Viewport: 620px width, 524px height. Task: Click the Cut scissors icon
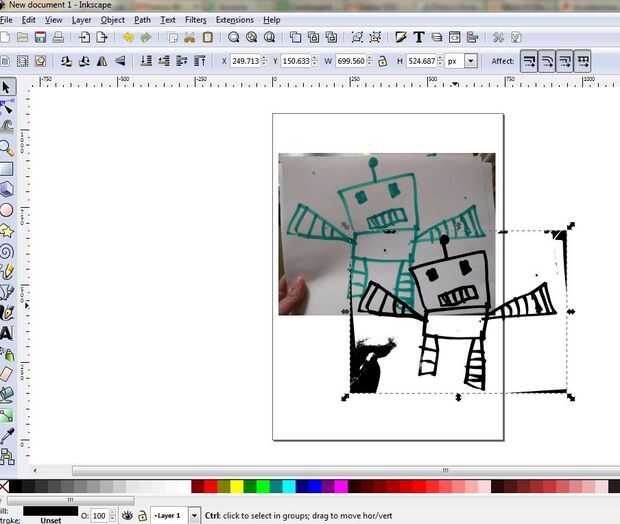point(190,38)
